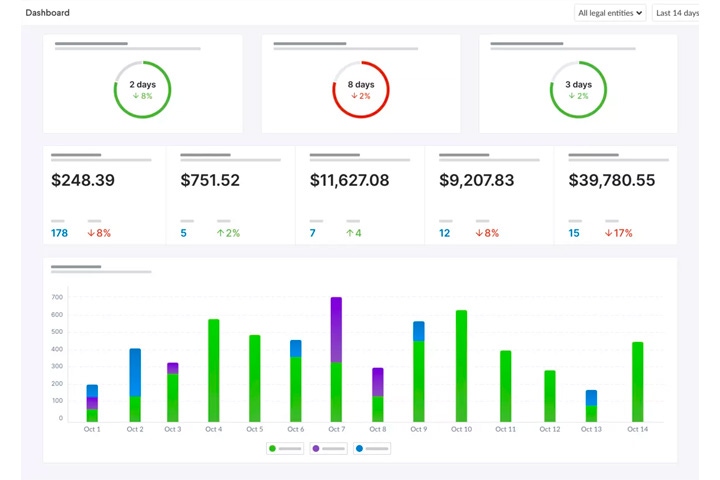Click the 2 days green progress ring

point(142,90)
